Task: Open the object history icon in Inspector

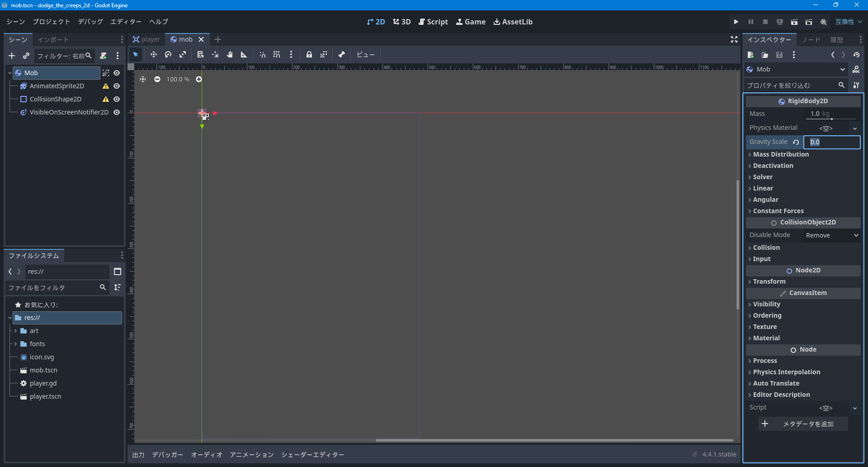Action: (x=856, y=55)
